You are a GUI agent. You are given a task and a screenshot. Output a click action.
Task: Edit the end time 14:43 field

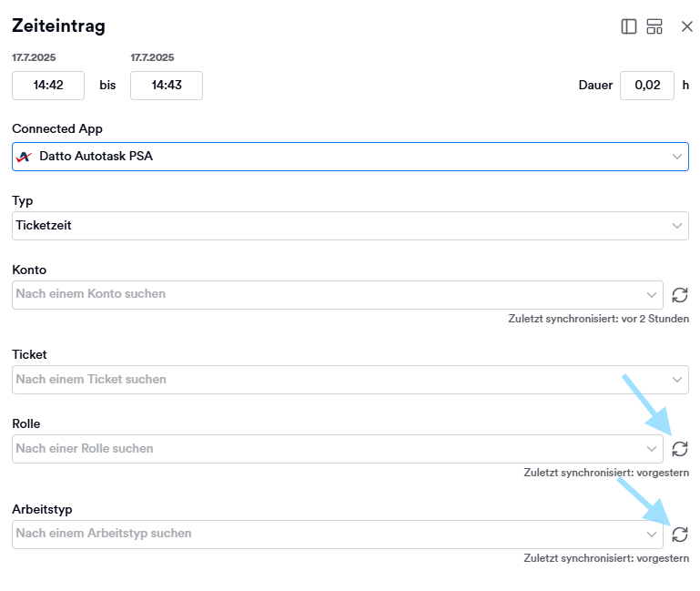[x=167, y=86]
